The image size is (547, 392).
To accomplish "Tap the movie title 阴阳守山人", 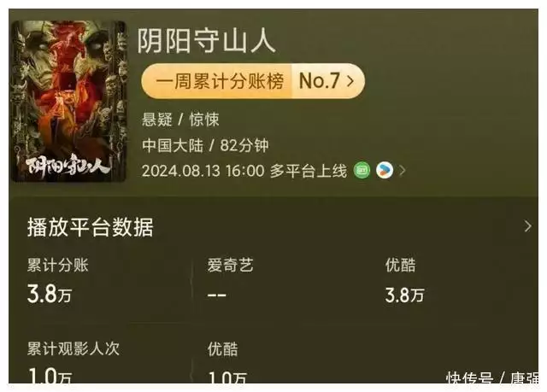I will tap(206, 41).
